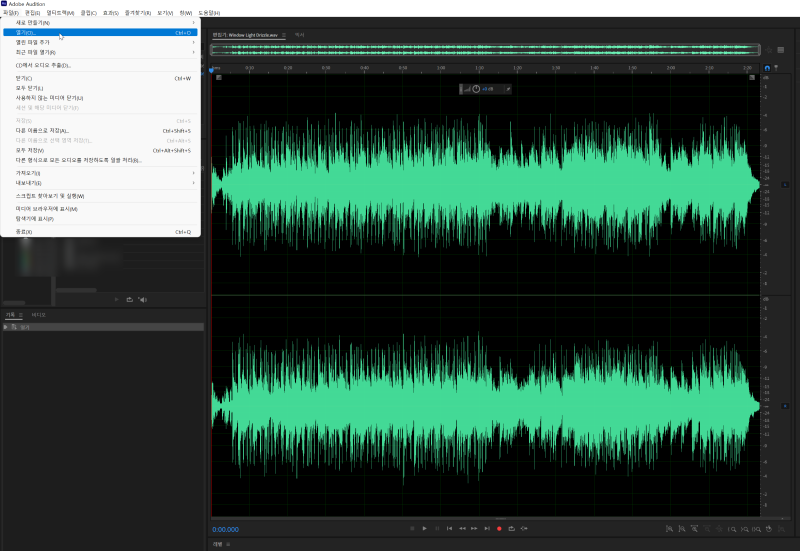Click Zoom In at Out Point icon
This screenshot has height=551, width=800.
pyautogui.click(x=744, y=529)
